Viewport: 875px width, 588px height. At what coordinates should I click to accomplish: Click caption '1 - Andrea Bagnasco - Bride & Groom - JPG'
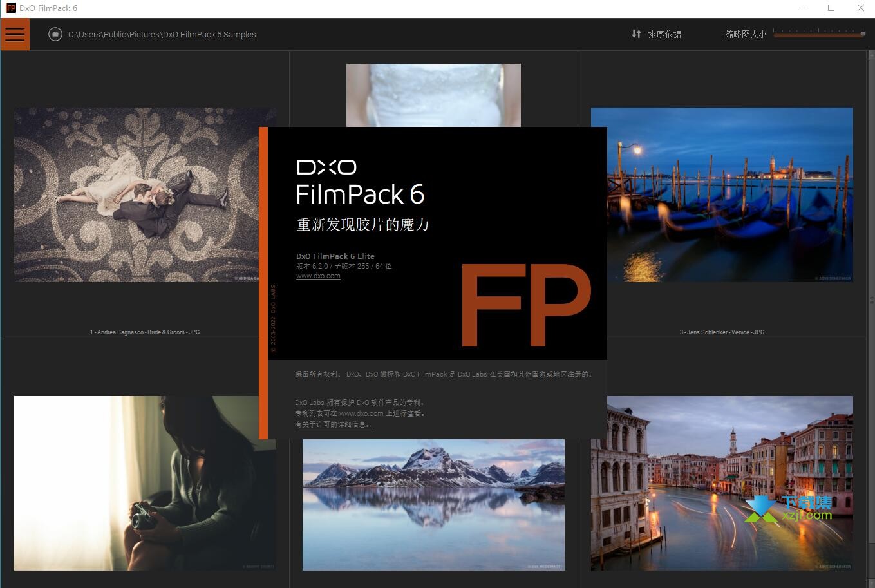point(145,332)
